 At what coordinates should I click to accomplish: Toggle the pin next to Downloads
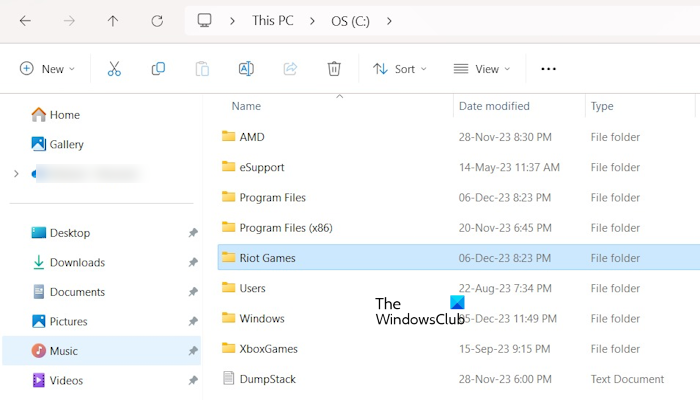point(193,263)
